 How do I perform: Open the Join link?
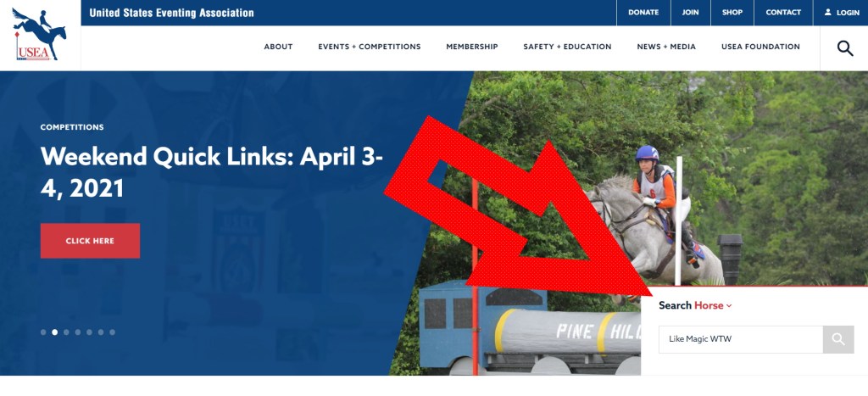tap(690, 12)
